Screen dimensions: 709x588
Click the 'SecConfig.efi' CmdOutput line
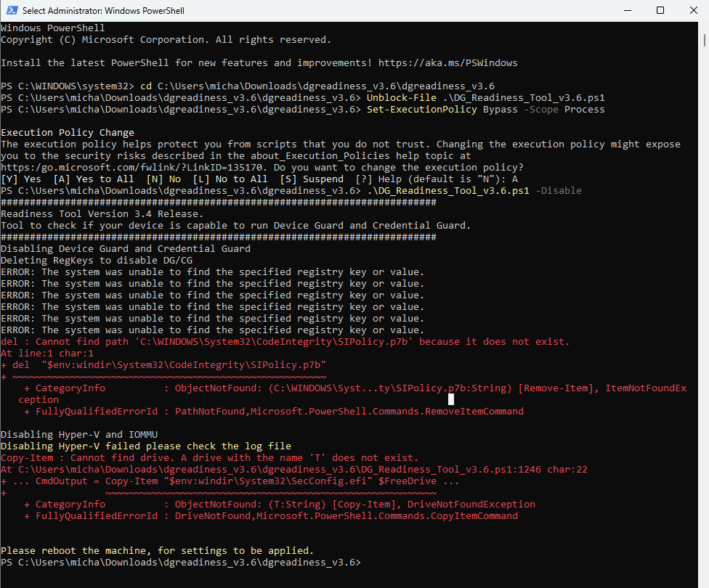pyautogui.click(x=230, y=481)
